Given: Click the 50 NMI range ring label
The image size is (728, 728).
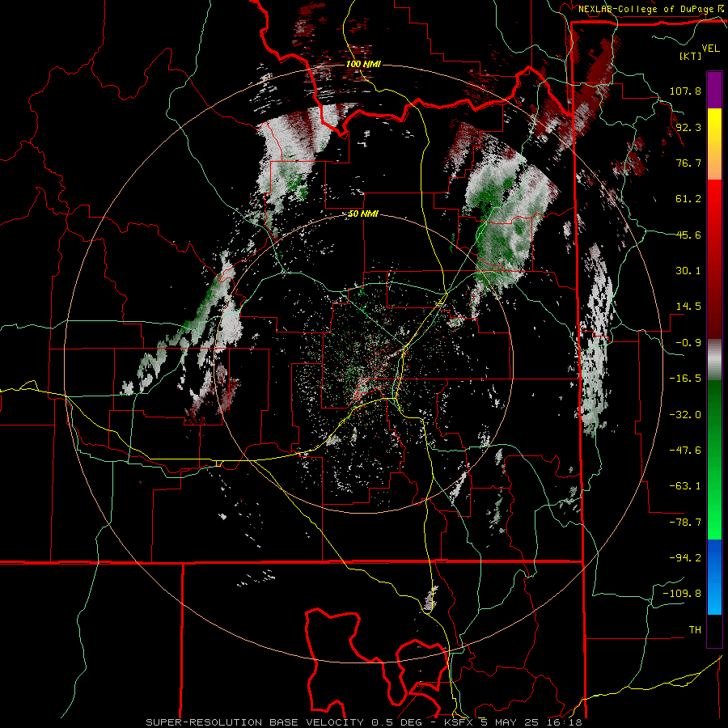Looking at the screenshot, I should coord(363,214).
